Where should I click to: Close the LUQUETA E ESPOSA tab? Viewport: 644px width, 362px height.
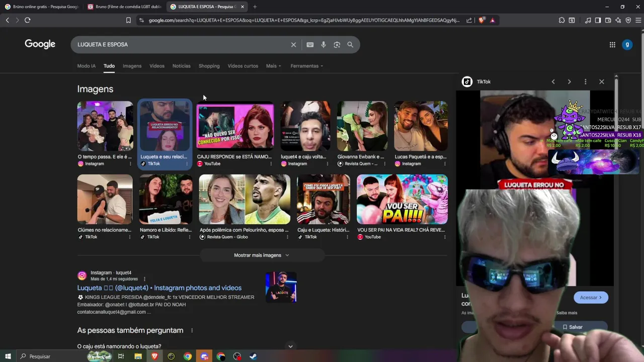click(243, 7)
